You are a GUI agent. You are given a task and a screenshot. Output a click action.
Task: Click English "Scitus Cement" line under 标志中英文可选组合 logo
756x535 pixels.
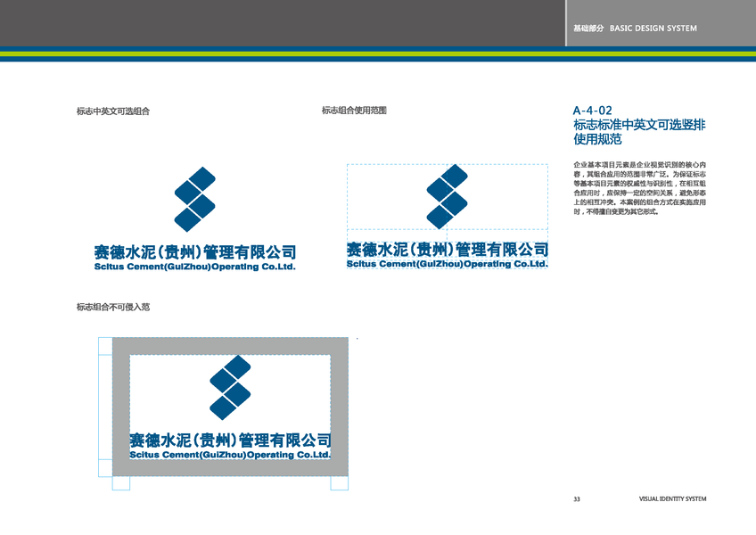coord(194,267)
